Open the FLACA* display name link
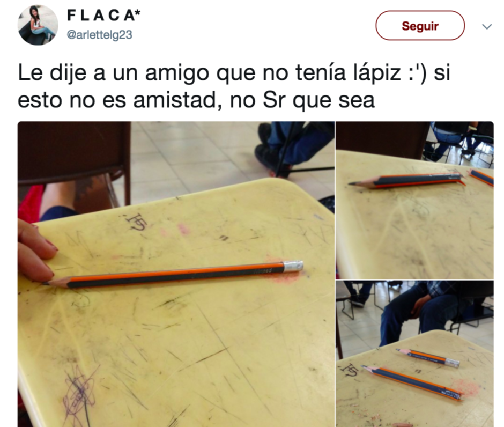Screen dimensions: 504x427 click(x=103, y=15)
